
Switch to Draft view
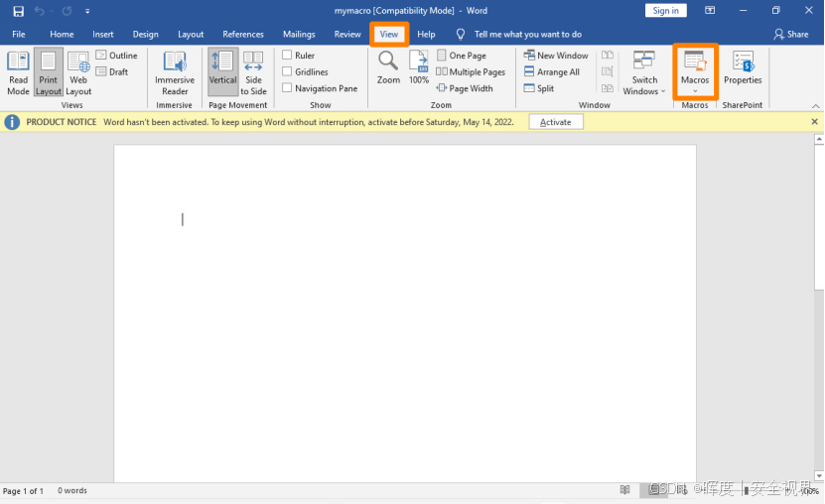[112, 72]
